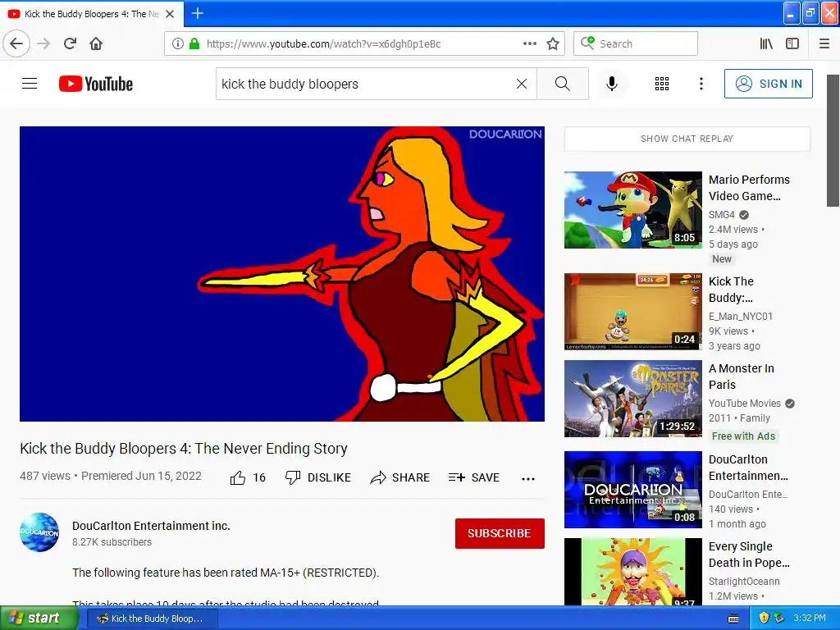Viewport: 840px width, 630px height.
Task: Select the Kick the Buddy Bloopers 4 tab
Action: (92, 14)
